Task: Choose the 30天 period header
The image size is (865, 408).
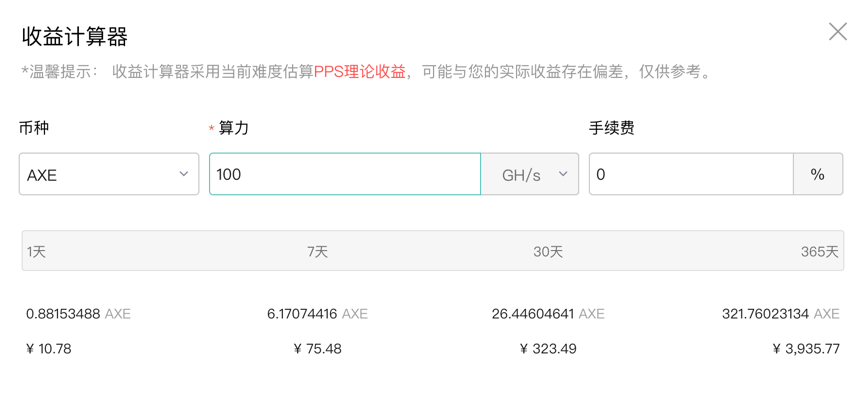Action: point(548,252)
